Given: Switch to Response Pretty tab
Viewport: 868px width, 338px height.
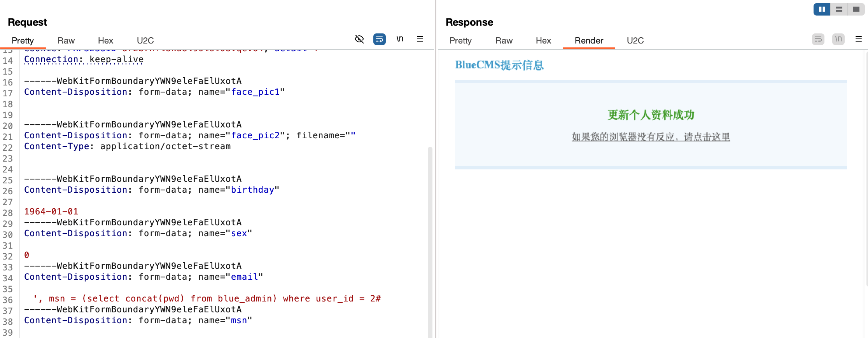Looking at the screenshot, I should [460, 40].
